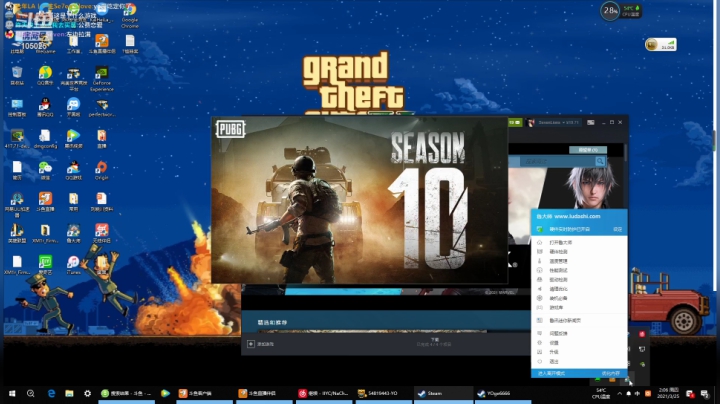Open the green iQIYI desktop icon
This screenshot has height=404, width=720.
coord(45,265)
